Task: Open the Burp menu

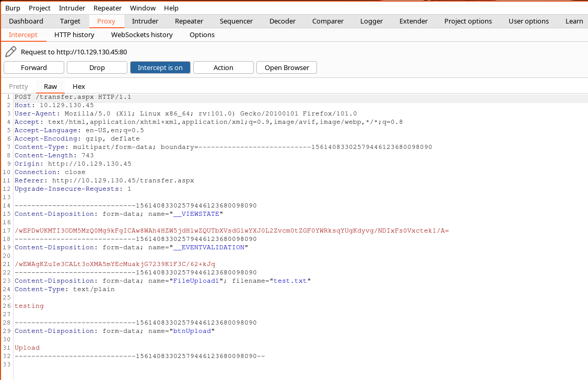Action: (13, 8)
